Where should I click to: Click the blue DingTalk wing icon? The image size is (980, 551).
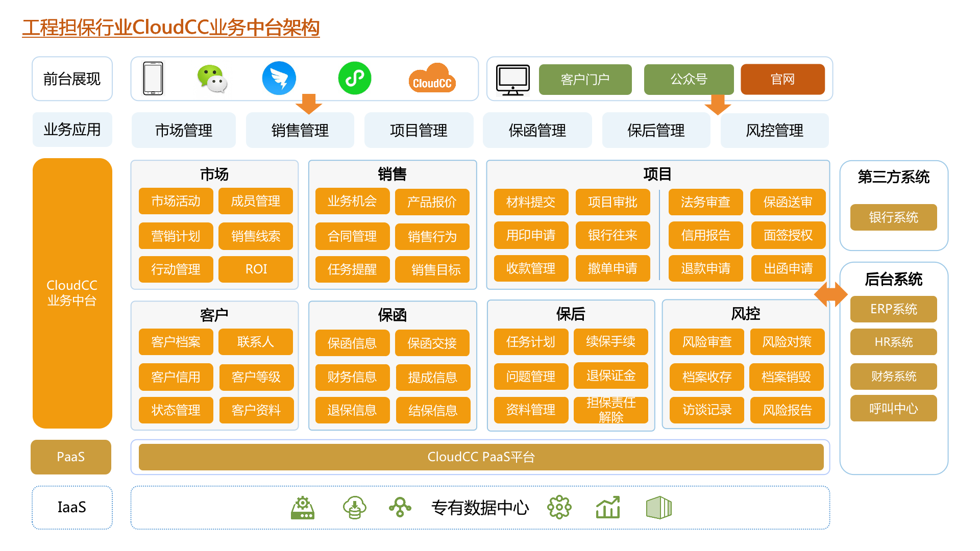(x=279, y=79)
